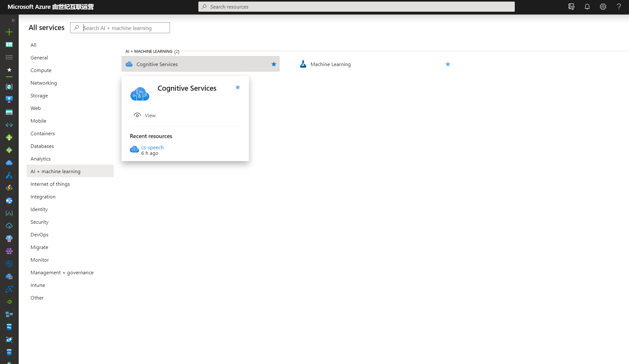Viewport: 629px width, 364px height.
Task: Open the Dashboard icon in the sidebar
Action: point(9,45)
